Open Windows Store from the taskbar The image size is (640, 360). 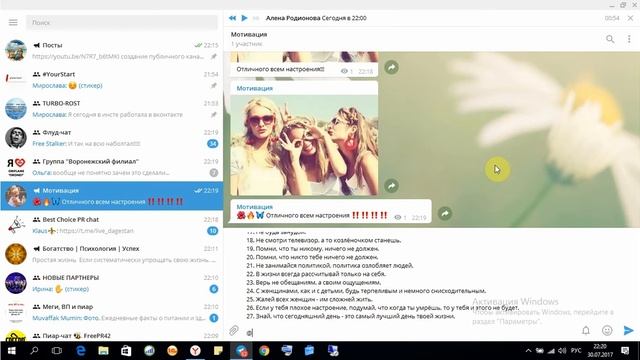click(126, 351)
